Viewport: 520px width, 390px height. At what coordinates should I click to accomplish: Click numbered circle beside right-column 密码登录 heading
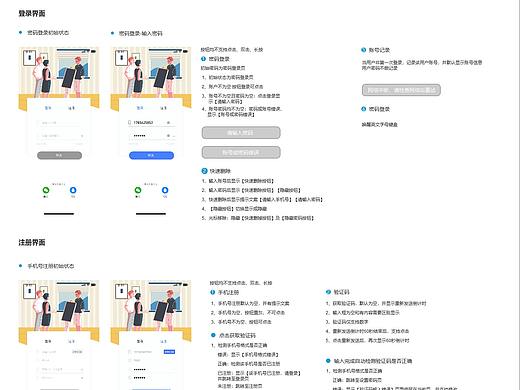point(364,109)
